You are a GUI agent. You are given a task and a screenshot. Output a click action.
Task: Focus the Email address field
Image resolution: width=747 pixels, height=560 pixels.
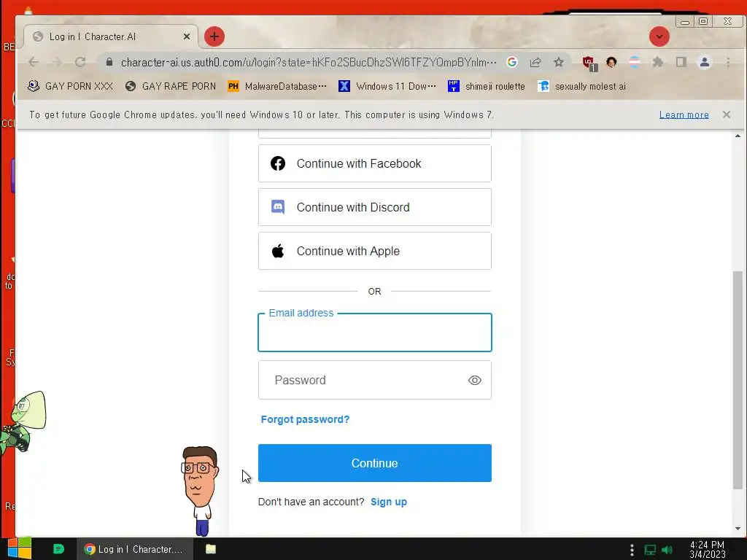point(375,332)
